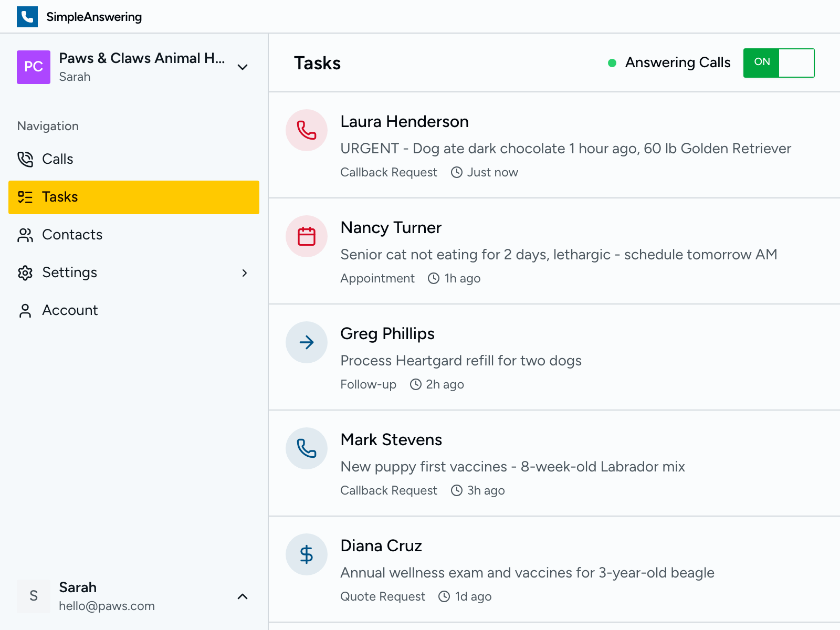
Task: Click Laura Henderson's red phone icon
Action: point(307,130)
